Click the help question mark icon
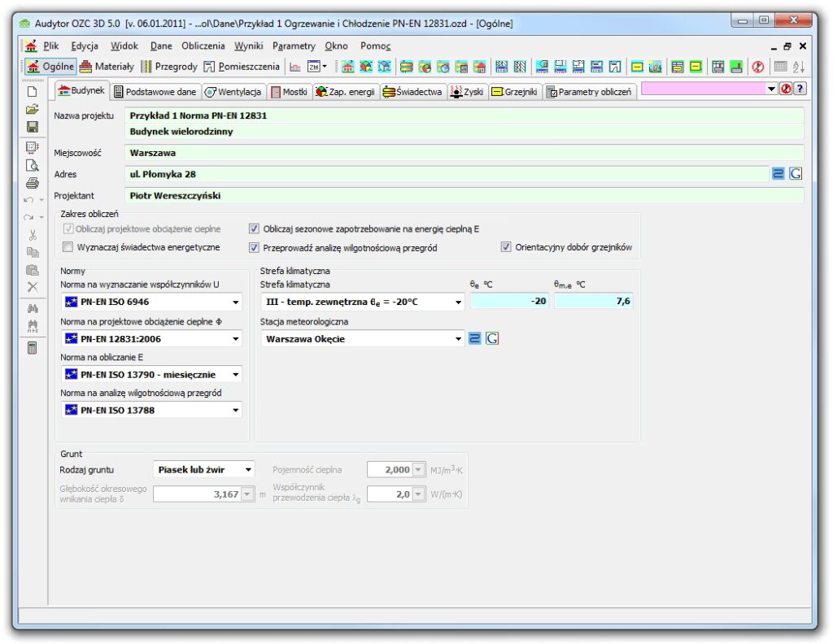 click(x=800, y=89)
